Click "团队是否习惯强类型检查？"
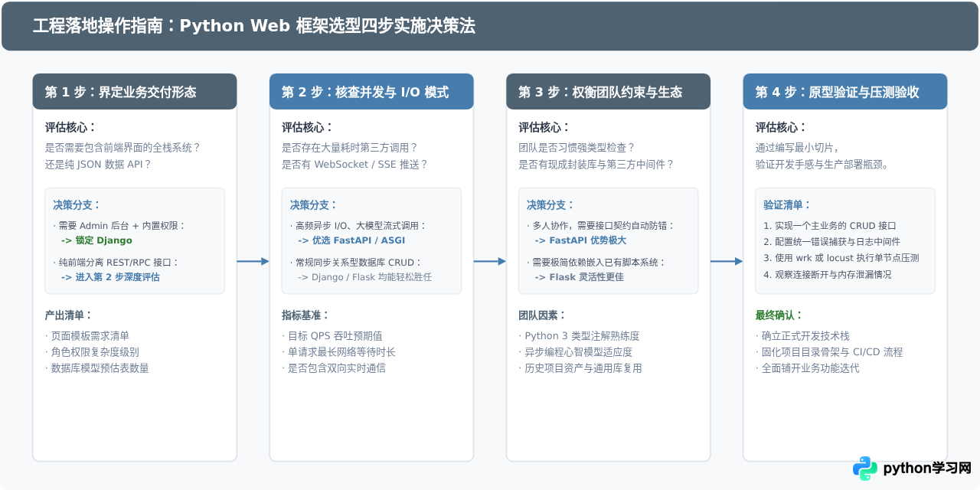The image size is (980, 490). [x=577, y=147]
